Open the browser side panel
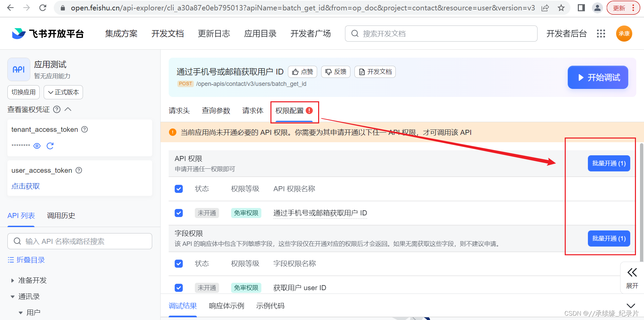 (581, 8)
